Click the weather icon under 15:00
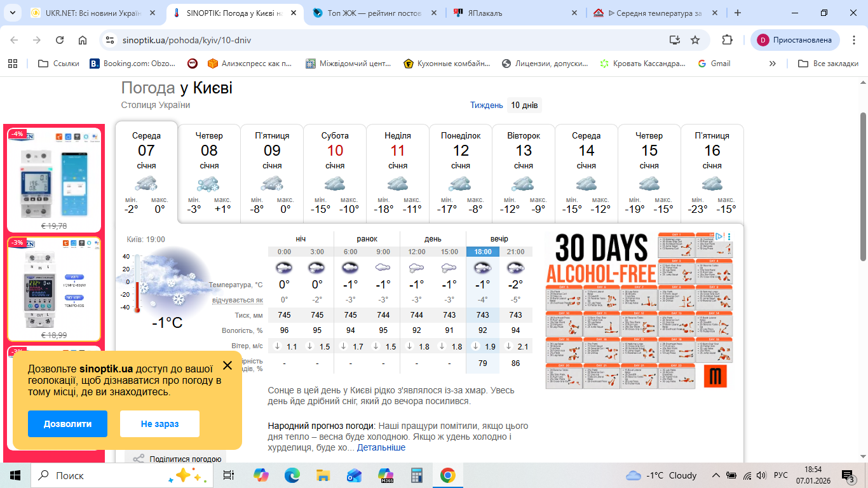868x488 pixels. pos(449,268)
